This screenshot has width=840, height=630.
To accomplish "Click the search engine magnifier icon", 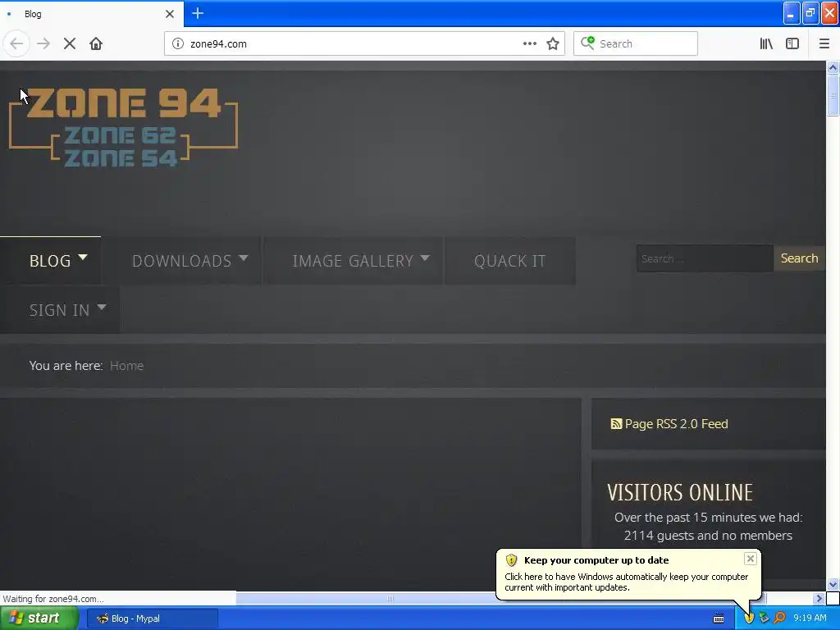I will (587, 43).
